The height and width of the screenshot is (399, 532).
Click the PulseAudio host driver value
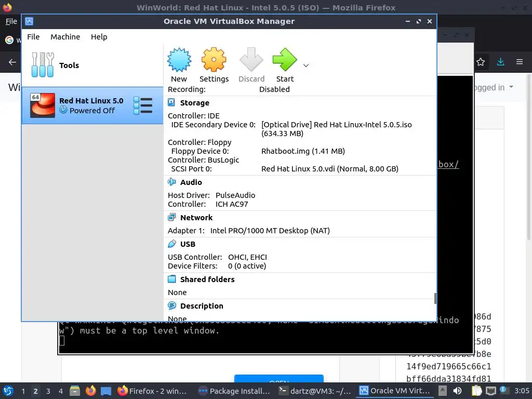point(235,195)
